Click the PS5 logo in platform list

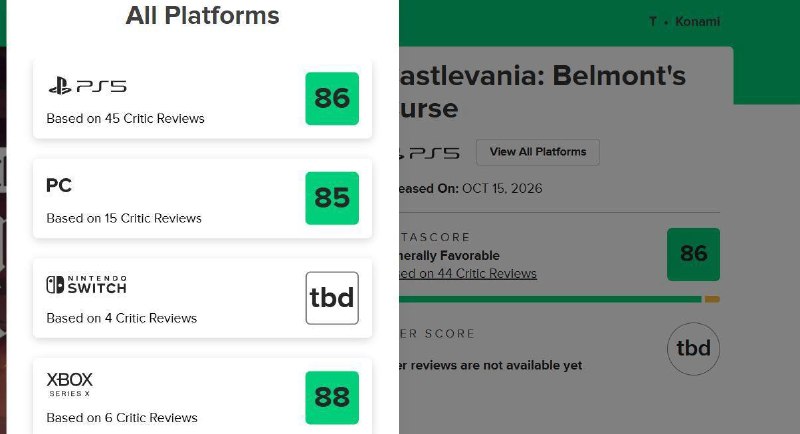[x=87, y=86]
